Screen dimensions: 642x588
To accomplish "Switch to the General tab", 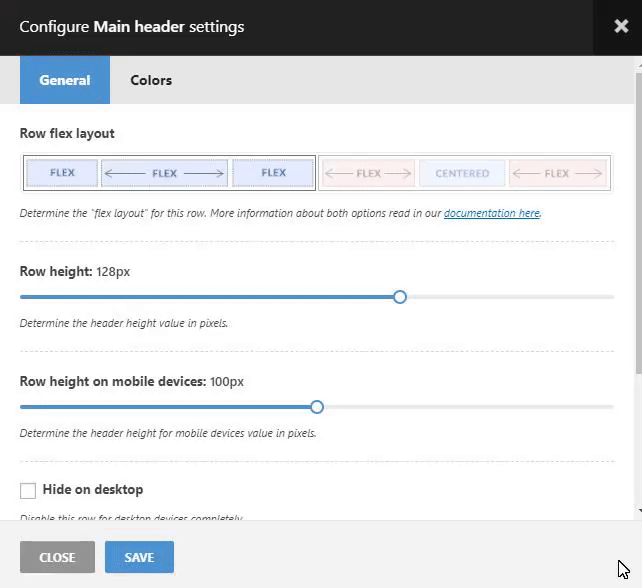I will (x=65, y=80).
